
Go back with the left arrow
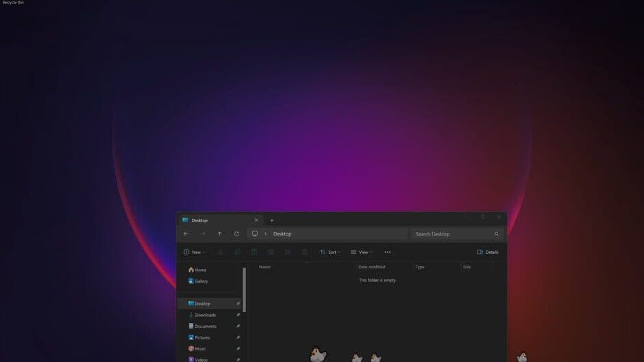[186, 234]
